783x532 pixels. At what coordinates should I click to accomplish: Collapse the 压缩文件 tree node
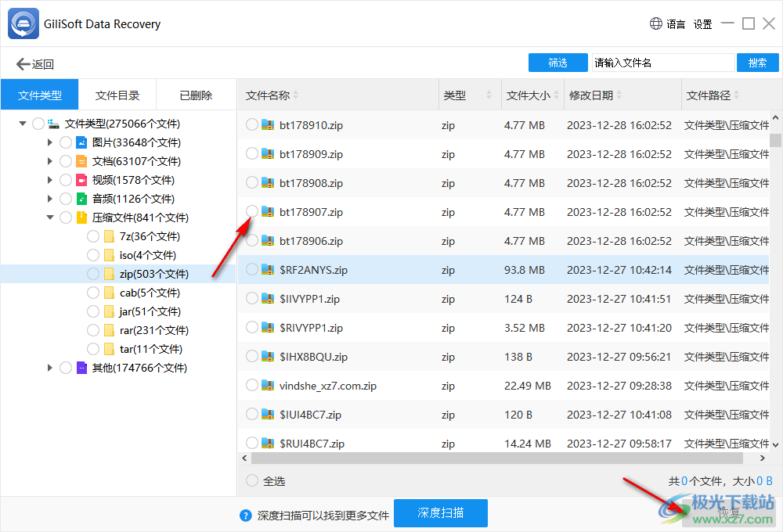pyautogui.click(x=50, y=217)
